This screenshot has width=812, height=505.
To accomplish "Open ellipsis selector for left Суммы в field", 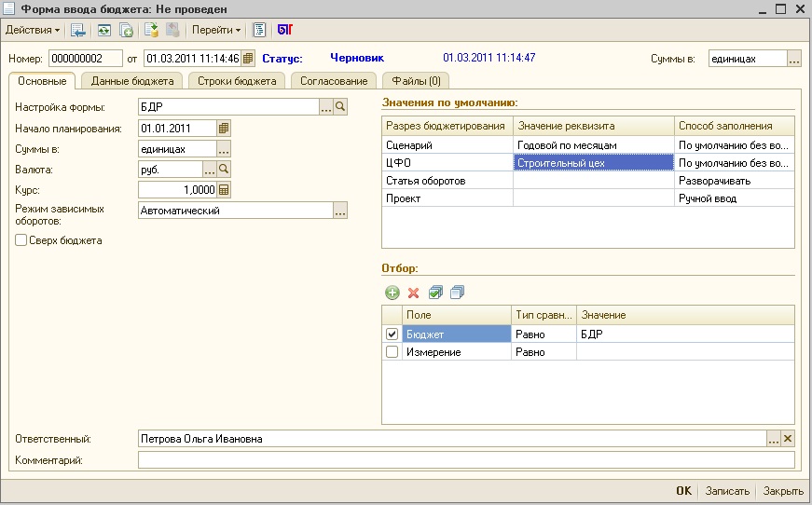I will (224, 149).
